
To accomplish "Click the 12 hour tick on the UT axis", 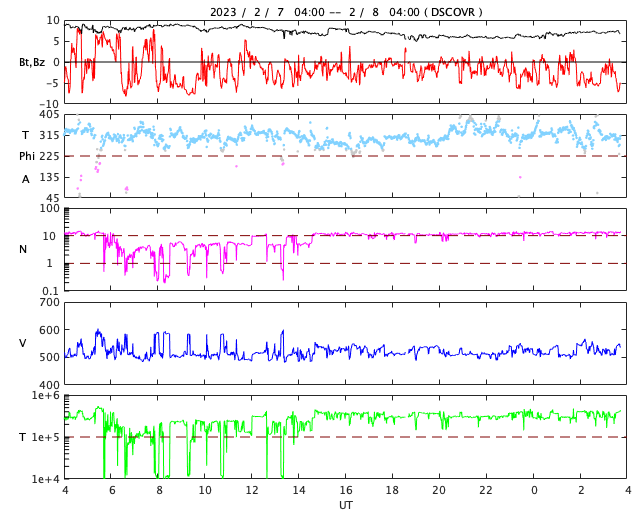I will 252,490.
